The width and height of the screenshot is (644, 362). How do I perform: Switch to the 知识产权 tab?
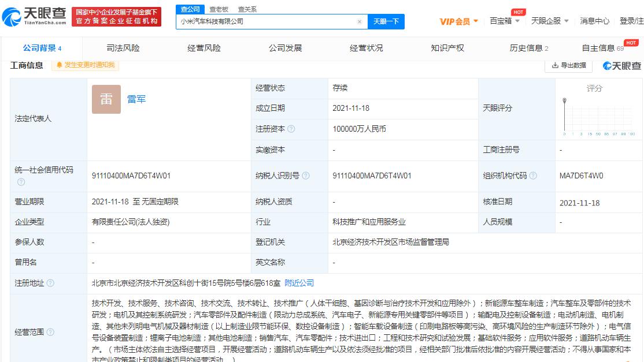pyautogui.click(x=447, y=48)
